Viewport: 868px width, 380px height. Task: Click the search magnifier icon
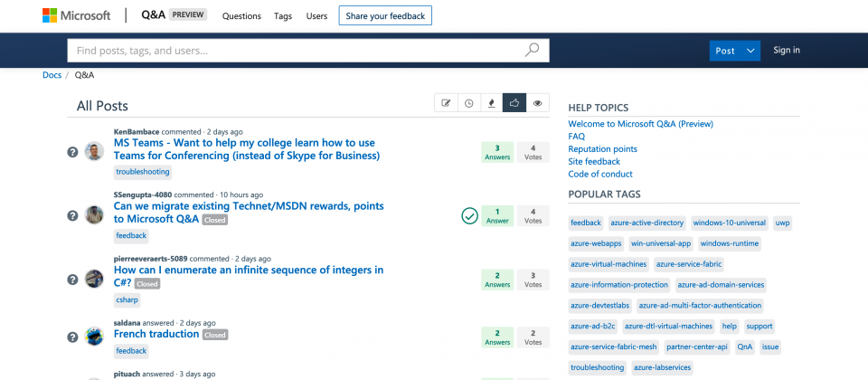click(x=532, y=51)
